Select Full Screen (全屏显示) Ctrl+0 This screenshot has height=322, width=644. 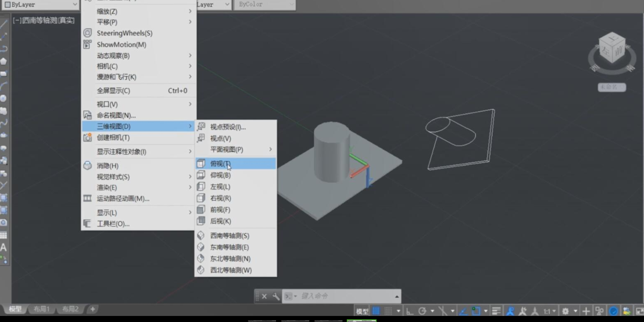pyautogui.click(x=138, y=91)
